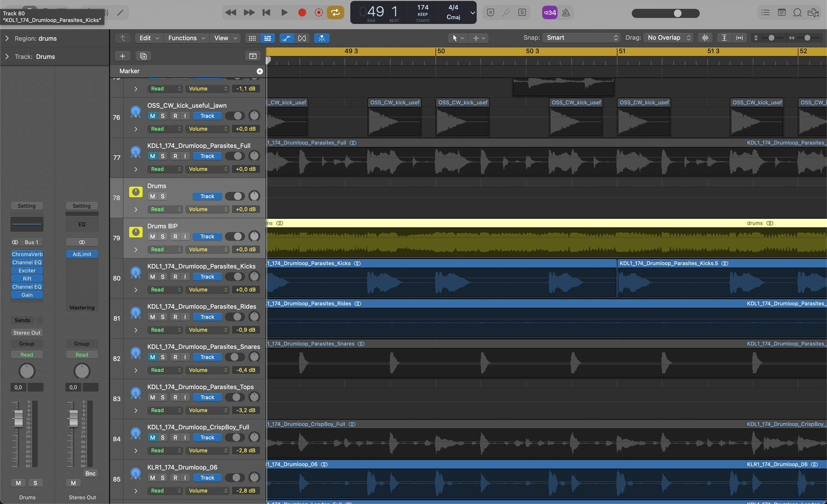
Task: Click the Capture Recording button
Action: (x=318, y=12)
